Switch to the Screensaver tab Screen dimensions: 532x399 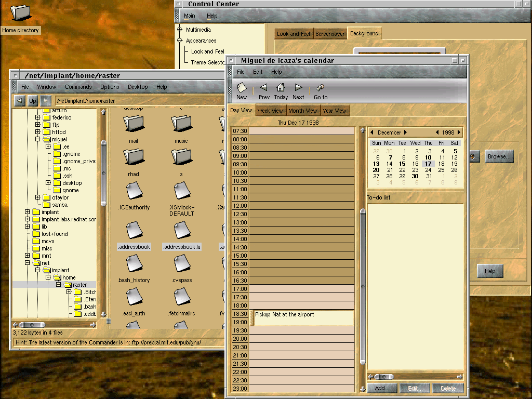(x=330, y=34)
